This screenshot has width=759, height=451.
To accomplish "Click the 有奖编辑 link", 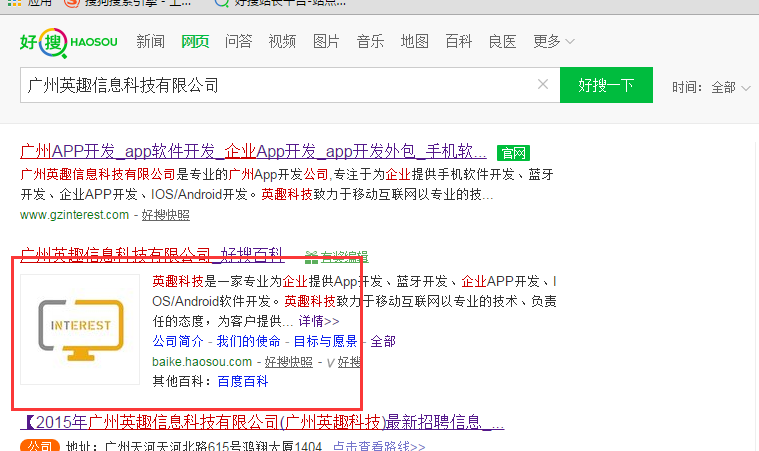I will click(x=337, y=257).
